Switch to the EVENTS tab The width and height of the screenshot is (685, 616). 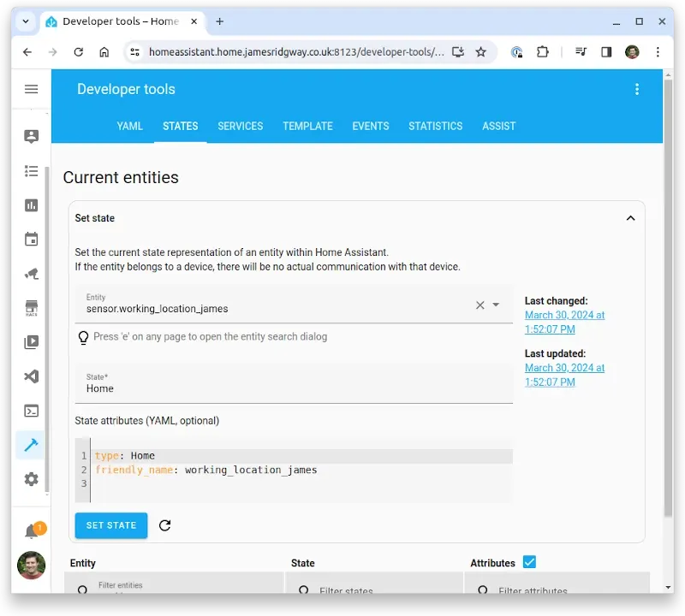point(371,126)
